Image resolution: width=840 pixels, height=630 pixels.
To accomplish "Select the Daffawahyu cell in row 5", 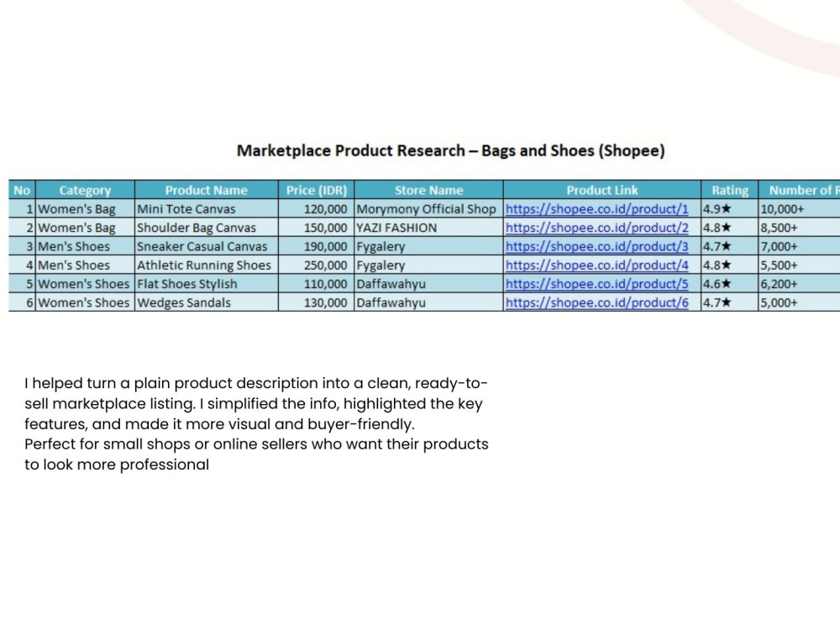I will pyautogui.click(x=428, y=284).
